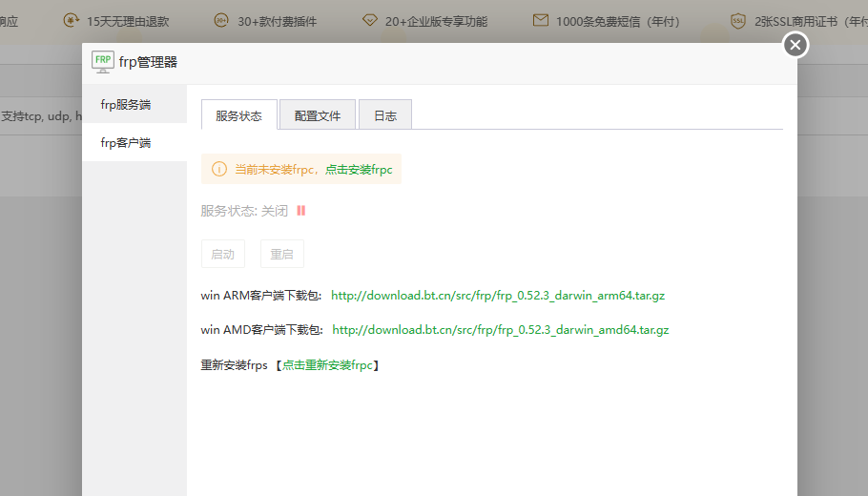The image size is (868, 496).
Task: Click the win ARM客户端下载包 label
Action: 261,296
